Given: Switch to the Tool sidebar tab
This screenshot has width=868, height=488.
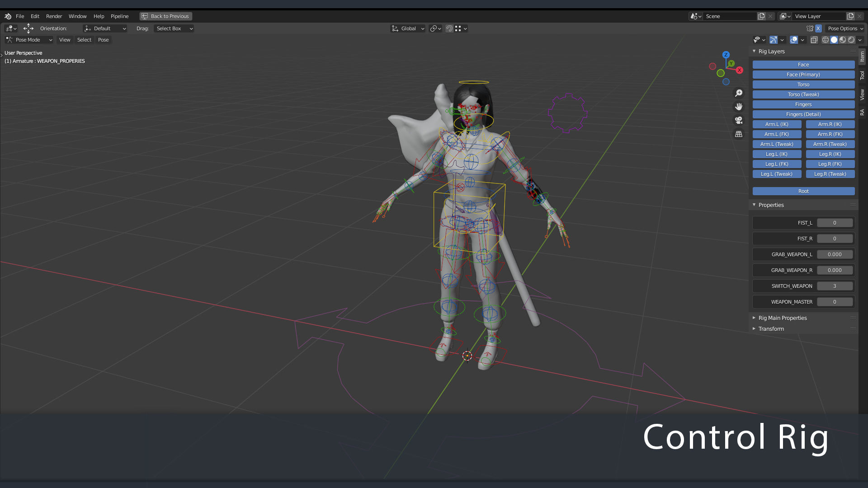Looking at the screenshot, I should (x=862, y=75).
